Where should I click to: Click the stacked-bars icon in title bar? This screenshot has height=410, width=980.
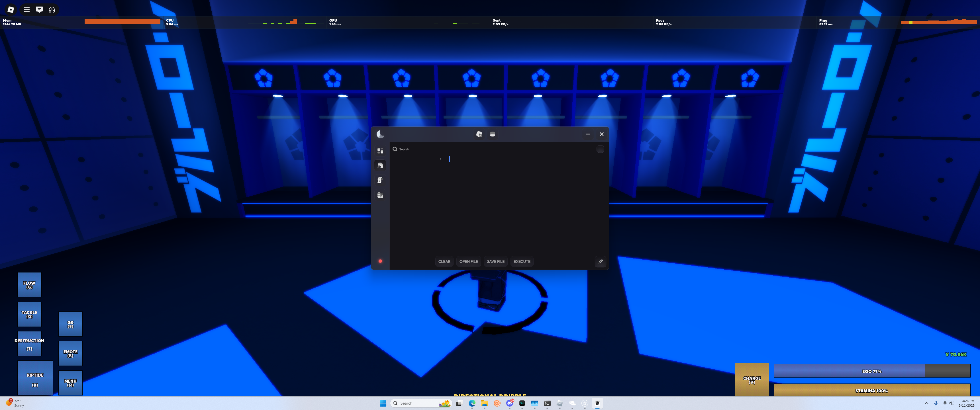pyautogui.click(x=492, y=134)
